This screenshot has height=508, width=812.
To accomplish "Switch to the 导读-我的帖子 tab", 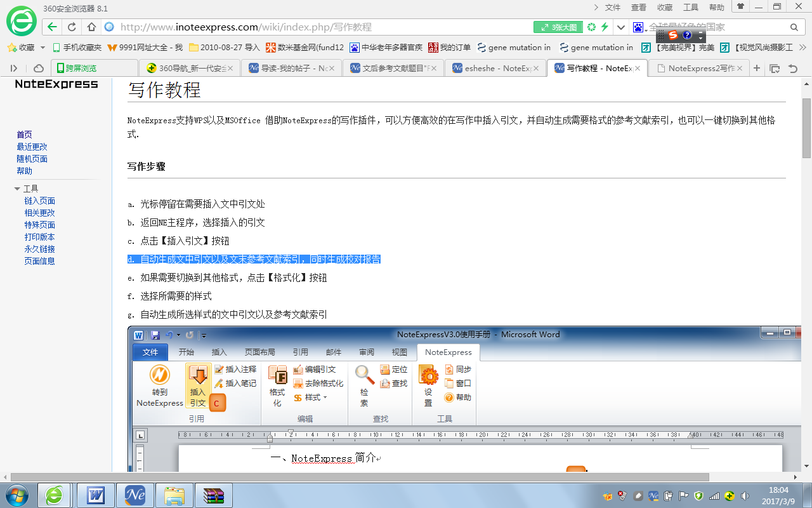I will tap(291, 68).
